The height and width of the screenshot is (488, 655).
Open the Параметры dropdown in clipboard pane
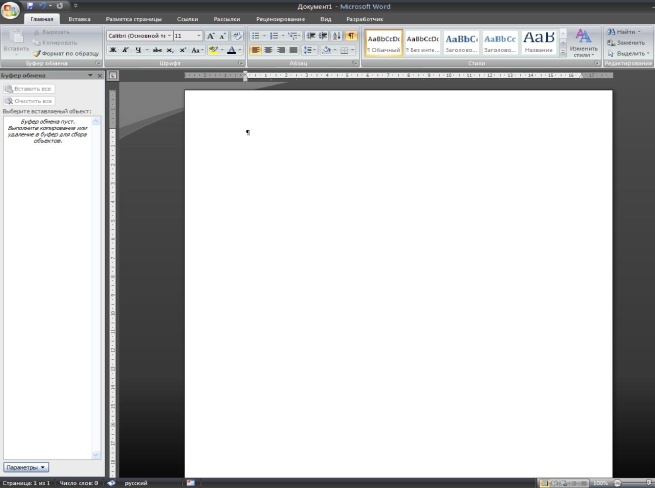coord(26,467)
